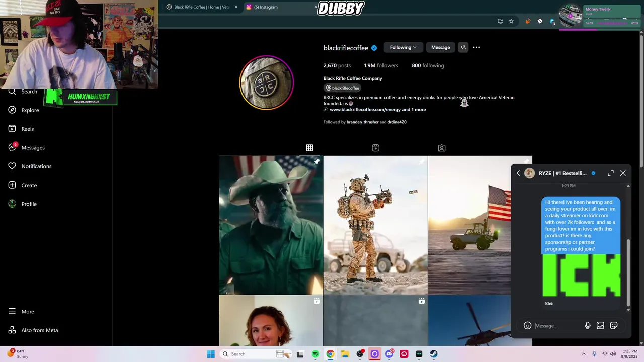This screenshot has width=644, height=362.
Task: Open the Windows Start menu
Action: [211, 354]
